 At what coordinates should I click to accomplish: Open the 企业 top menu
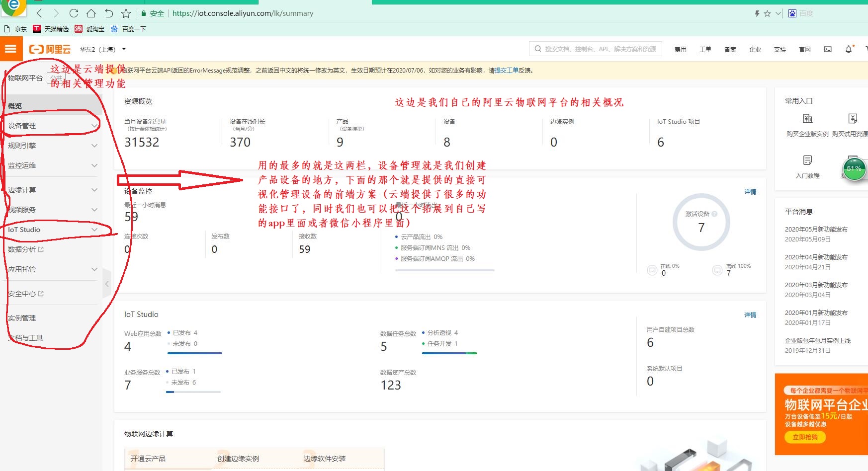pyautogui.click(x=755, y=49)
